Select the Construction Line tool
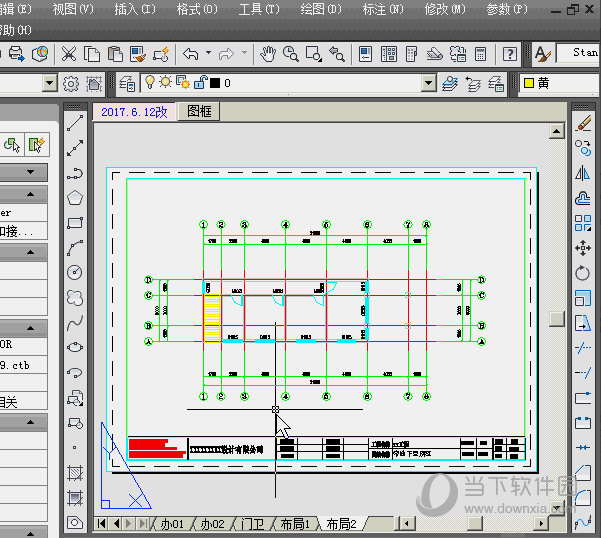 point(75,148)
